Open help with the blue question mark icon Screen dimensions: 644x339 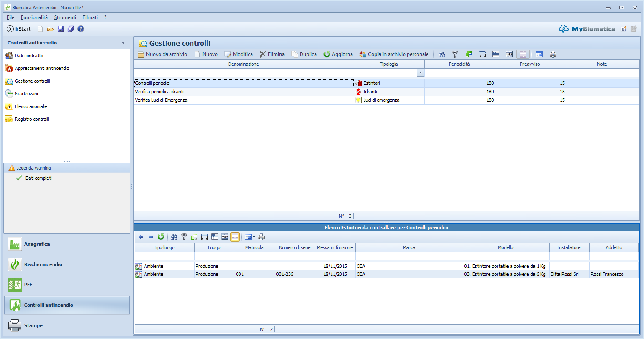pyautogui.click(x=81, y=29)
